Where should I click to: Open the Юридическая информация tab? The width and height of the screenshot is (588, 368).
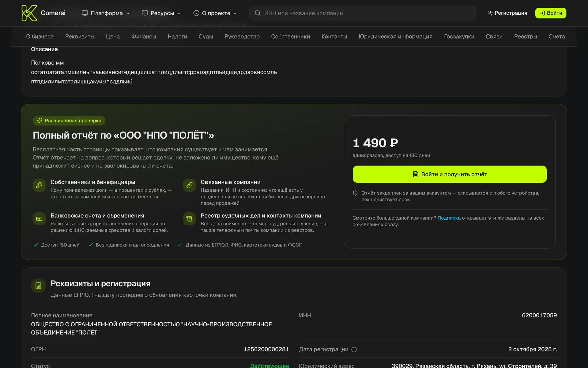coord(395,36)
